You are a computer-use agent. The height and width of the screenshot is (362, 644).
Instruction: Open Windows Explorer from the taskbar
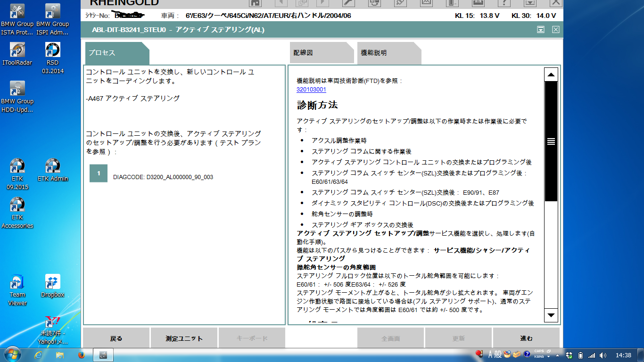pos(60,354)
